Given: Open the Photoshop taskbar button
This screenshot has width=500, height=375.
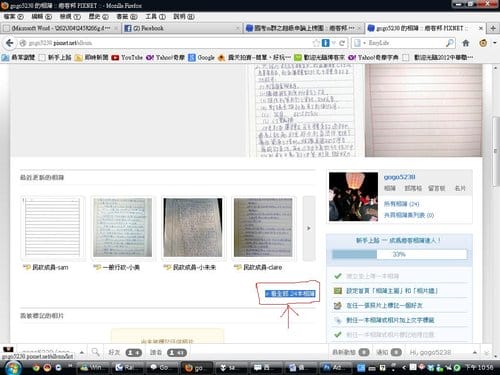Looking at the screenshot, I should click(x=334, y=368).
